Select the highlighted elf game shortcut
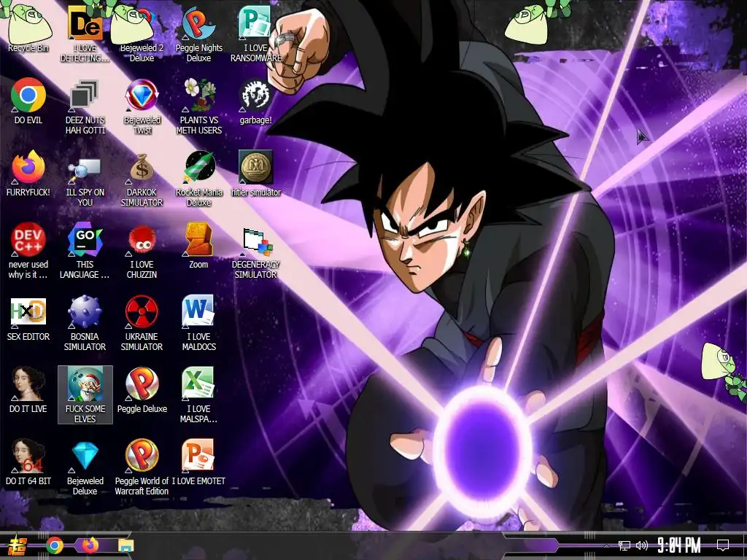 (85, 394)
